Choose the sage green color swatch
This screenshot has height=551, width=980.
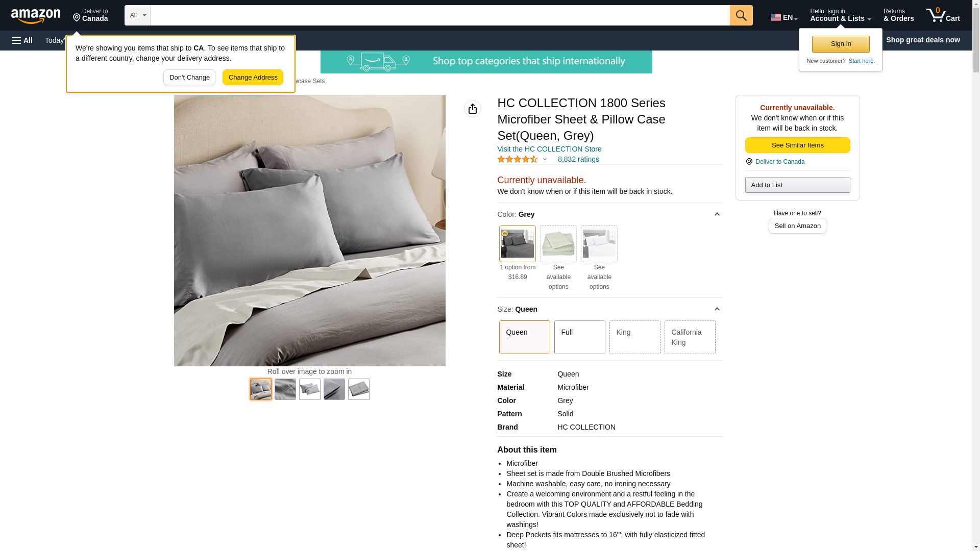(558, 244)
